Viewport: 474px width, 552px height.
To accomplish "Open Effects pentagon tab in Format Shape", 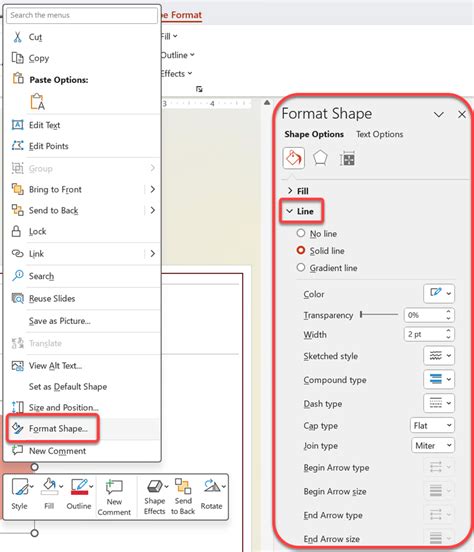I will pos(320,158).
